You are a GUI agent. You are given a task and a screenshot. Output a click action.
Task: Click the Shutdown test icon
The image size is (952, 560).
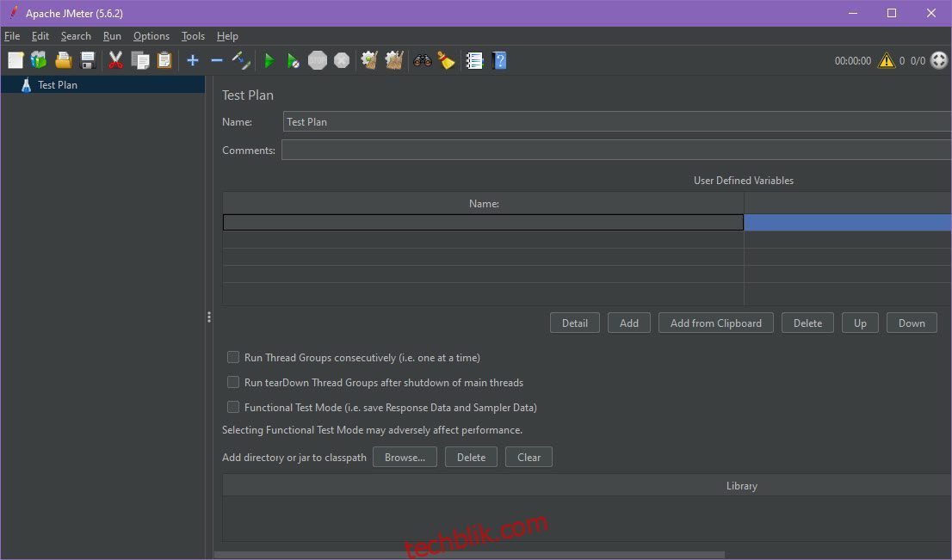pos(342,60)
